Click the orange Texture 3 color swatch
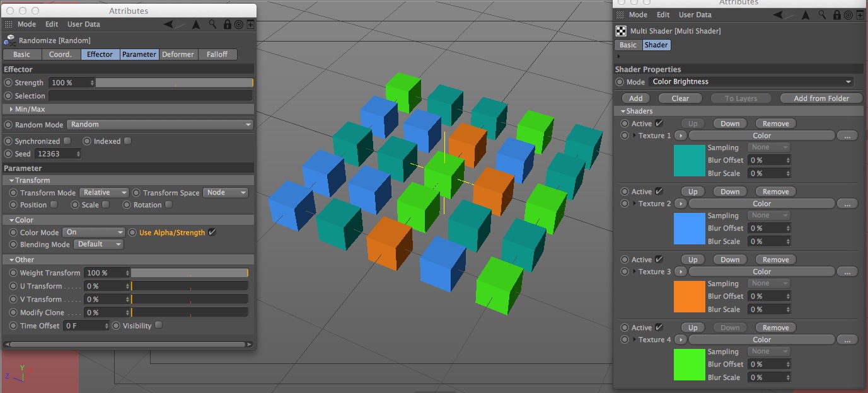This screenshot has width=868, height=393. 690,297
